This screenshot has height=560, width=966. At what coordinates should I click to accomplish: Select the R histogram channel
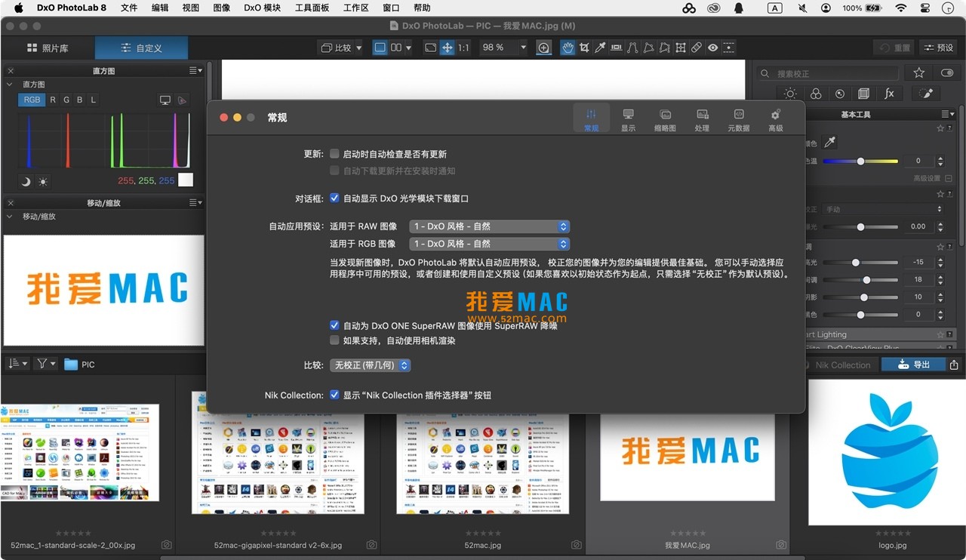(53, 100)
